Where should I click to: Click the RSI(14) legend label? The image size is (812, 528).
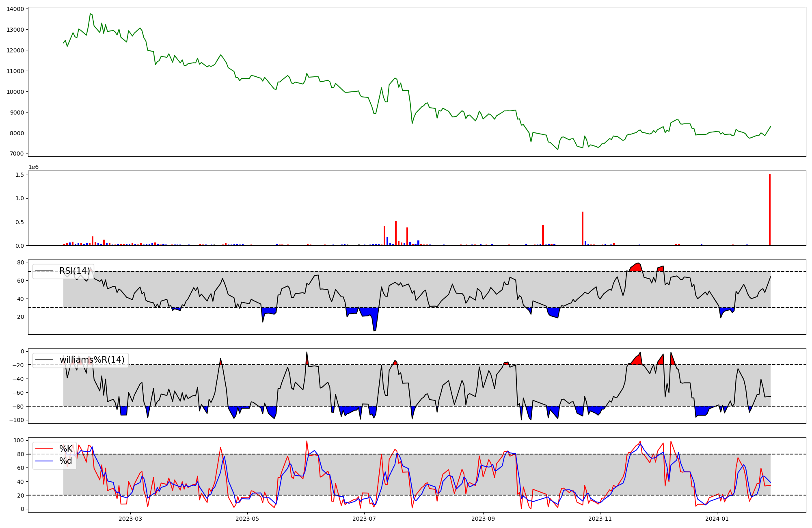[75, 271]
